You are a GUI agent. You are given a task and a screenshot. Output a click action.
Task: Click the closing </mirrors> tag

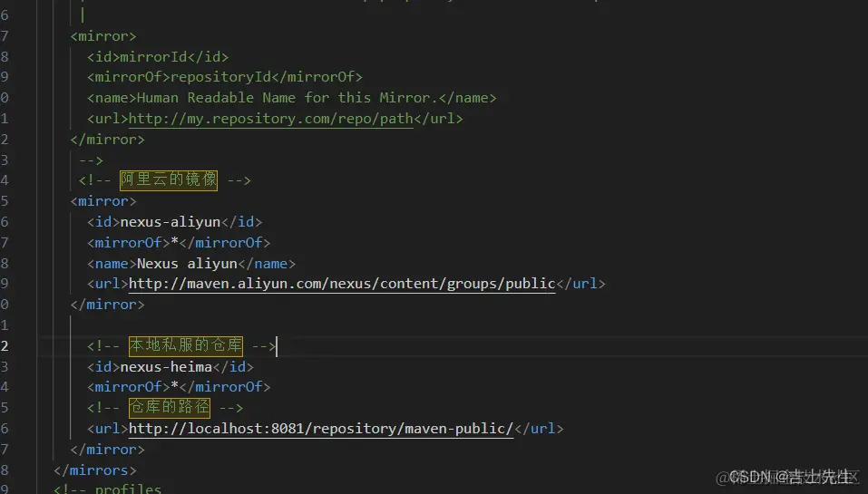click(94, 470)
